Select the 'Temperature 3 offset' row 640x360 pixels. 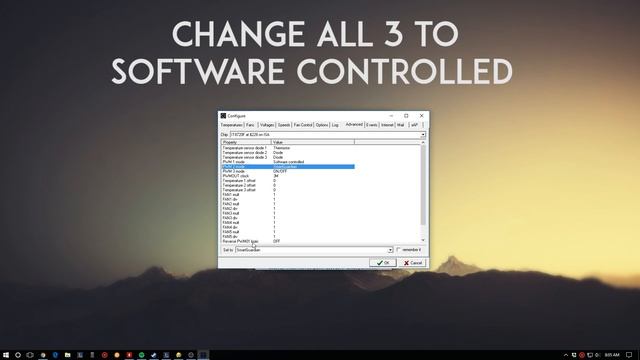(x=288, y=190)
